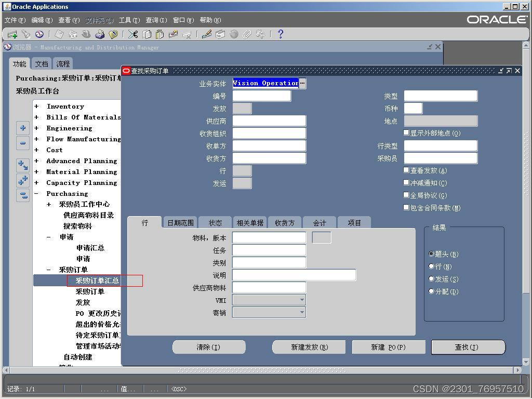Click the Edit Field pencil icon
Screen dimensions: 532x399
tap(207, 34)
